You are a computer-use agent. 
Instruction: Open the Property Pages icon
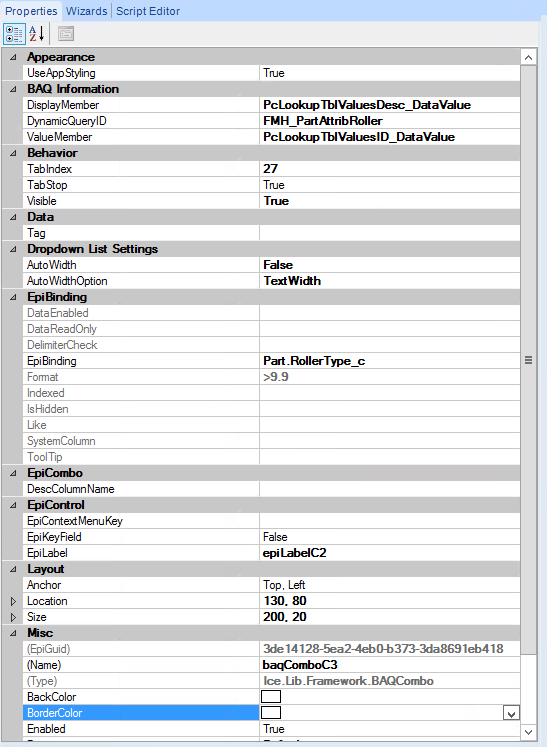pyautogui.click(x=66, y=34)
